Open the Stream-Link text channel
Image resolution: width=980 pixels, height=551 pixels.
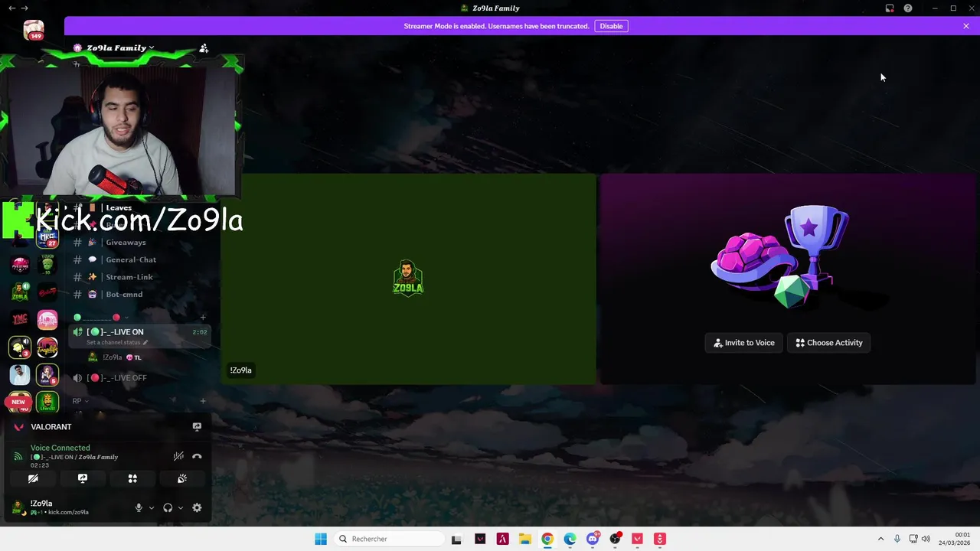click(129, 277)
